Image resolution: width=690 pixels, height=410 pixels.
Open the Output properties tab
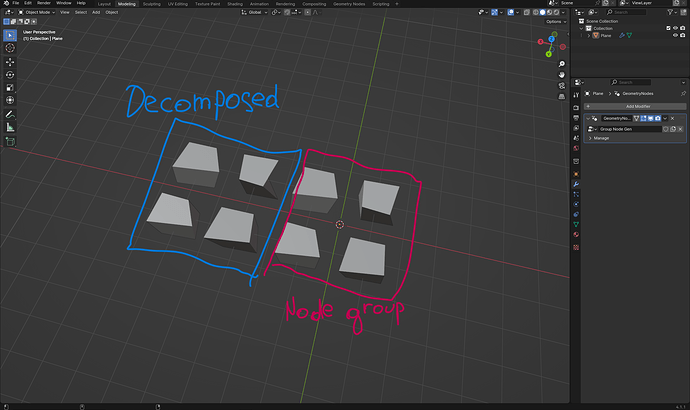576,118
